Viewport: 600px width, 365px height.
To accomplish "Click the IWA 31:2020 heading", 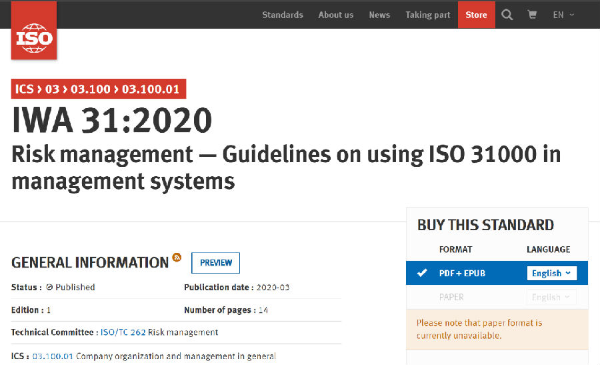I will tap(112, 121).
